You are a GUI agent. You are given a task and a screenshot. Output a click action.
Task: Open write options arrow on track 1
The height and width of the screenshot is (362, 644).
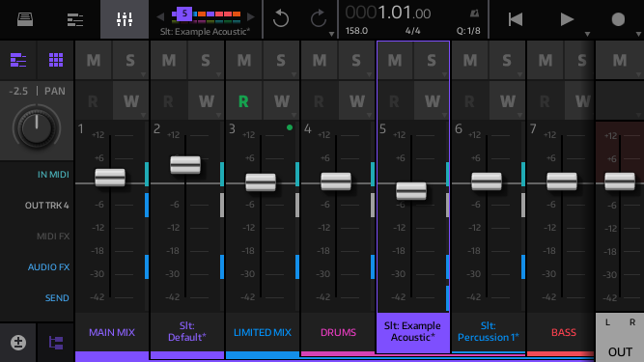click(x=143, y=115)
